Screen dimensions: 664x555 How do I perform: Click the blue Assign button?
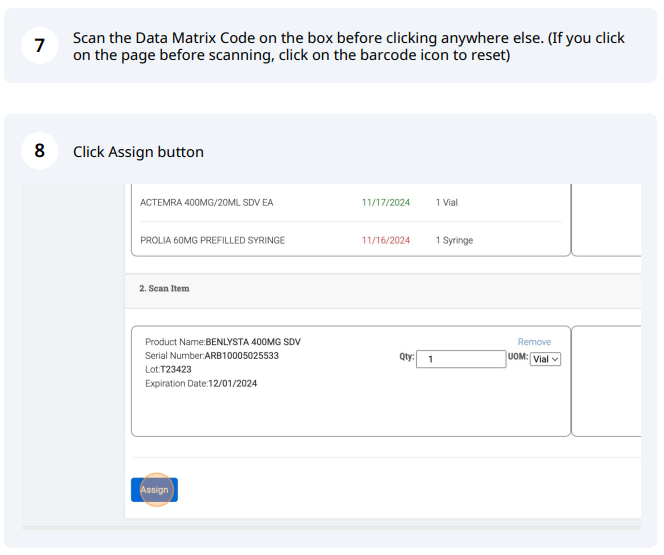154,490
